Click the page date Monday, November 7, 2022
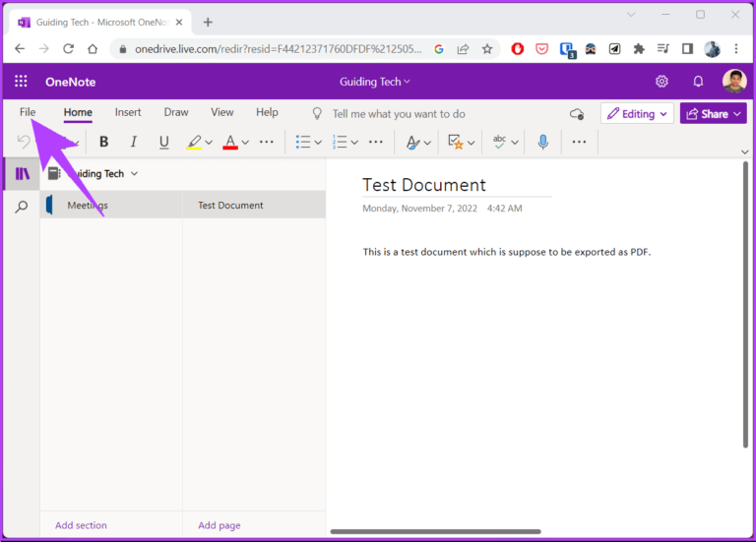 pos(420,209)
